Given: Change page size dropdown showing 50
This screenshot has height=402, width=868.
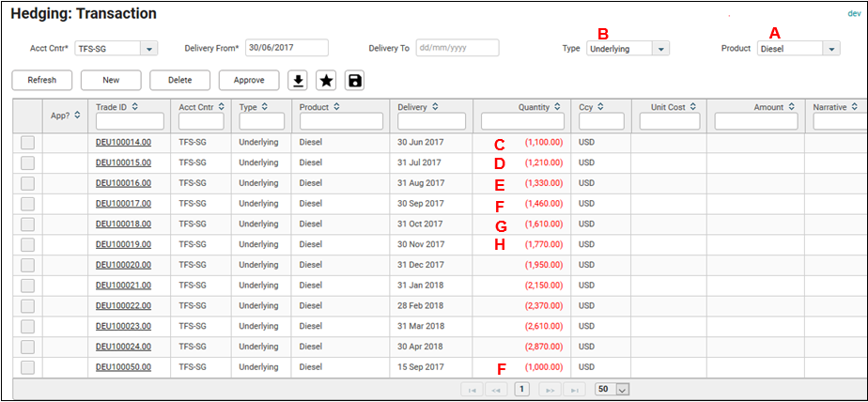Looking at the screenshot, I should tap(622, 389).
